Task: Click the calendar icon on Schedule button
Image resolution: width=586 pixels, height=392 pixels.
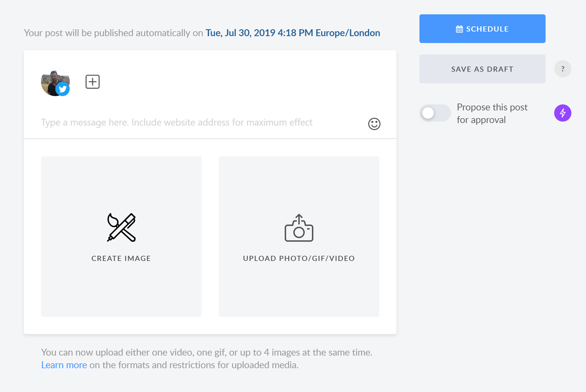Action: point(459,29)
